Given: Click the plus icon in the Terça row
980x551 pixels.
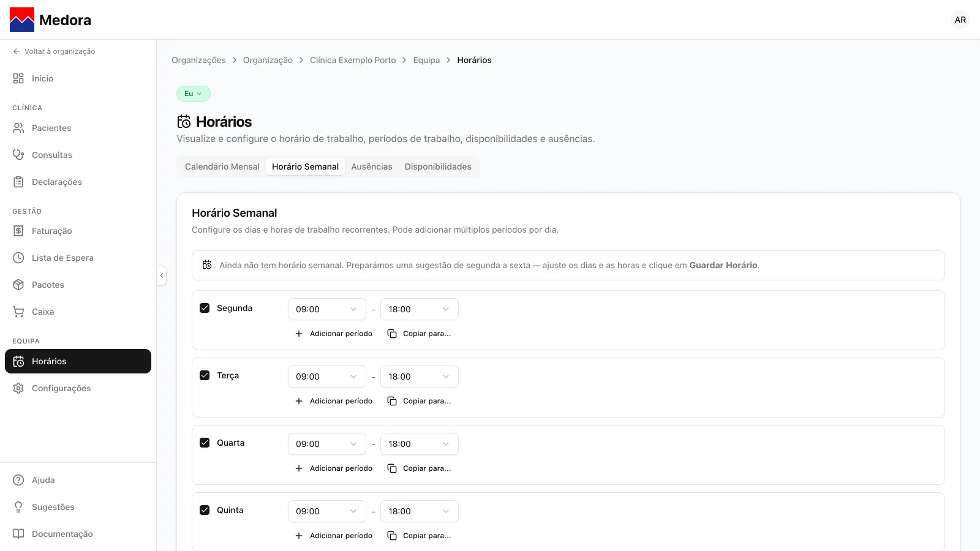Looking at the screenshot, I should coord(299,401).
